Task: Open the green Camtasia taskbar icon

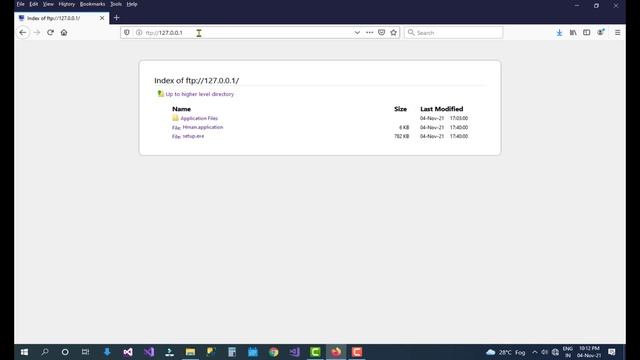Action: (315, 352)
